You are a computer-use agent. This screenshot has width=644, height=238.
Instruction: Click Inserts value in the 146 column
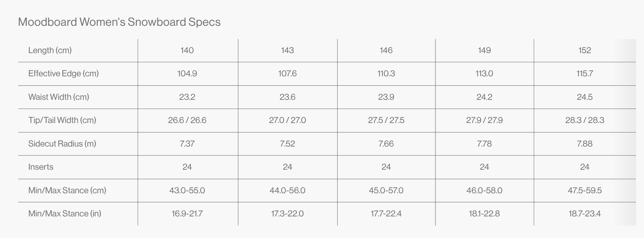(x=386, y=167)
